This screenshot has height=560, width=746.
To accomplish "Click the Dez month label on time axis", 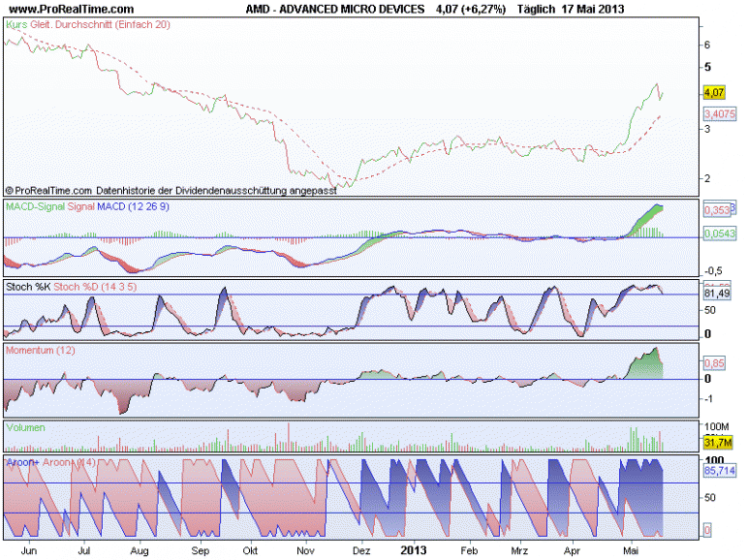I will (x=361, y=550).
